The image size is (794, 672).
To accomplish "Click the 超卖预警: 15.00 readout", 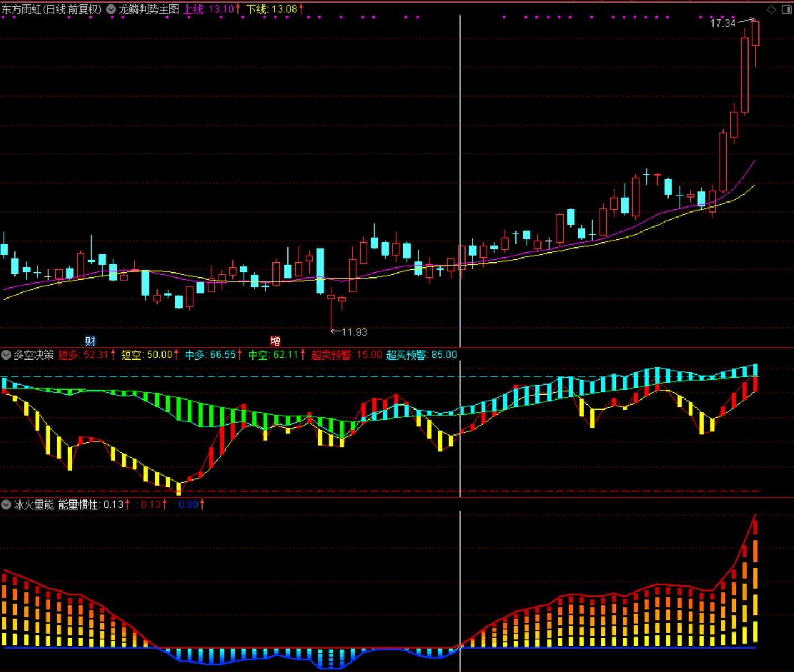I will coord(346,355).
